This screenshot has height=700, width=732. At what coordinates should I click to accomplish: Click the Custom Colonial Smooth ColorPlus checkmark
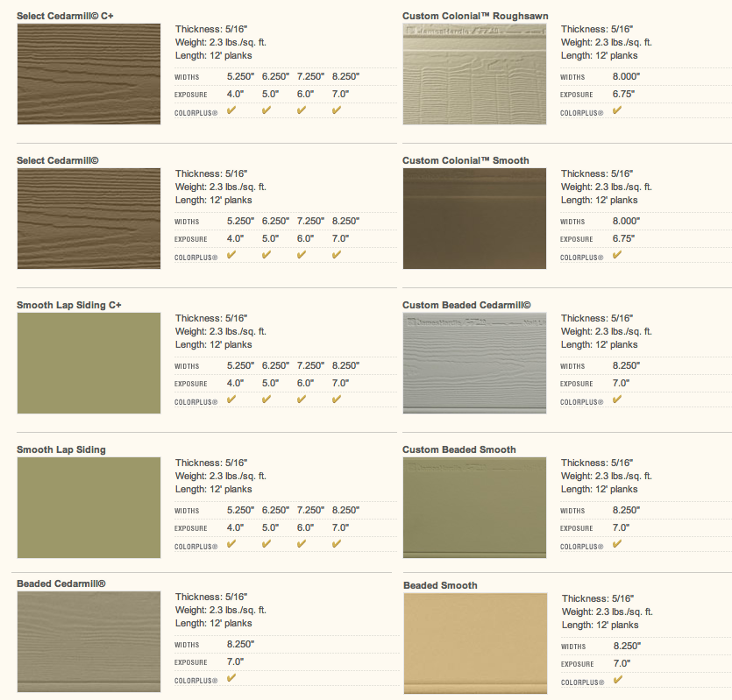click(617, 255)
